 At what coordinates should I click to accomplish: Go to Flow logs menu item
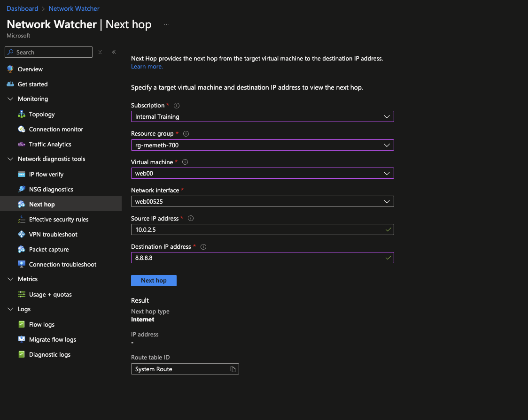point(42,325)
